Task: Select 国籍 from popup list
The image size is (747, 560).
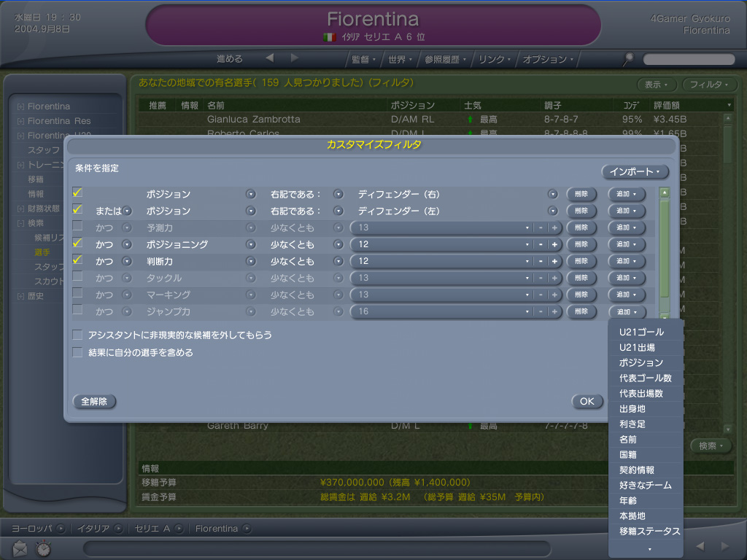Action: coord(628,455)
